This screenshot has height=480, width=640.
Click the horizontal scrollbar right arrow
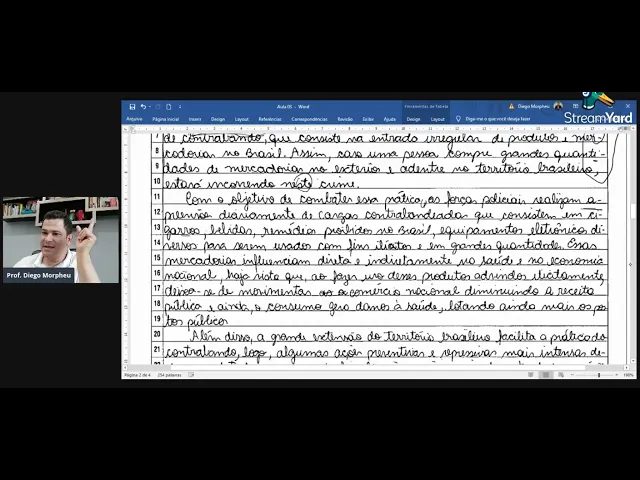point(627,368)
